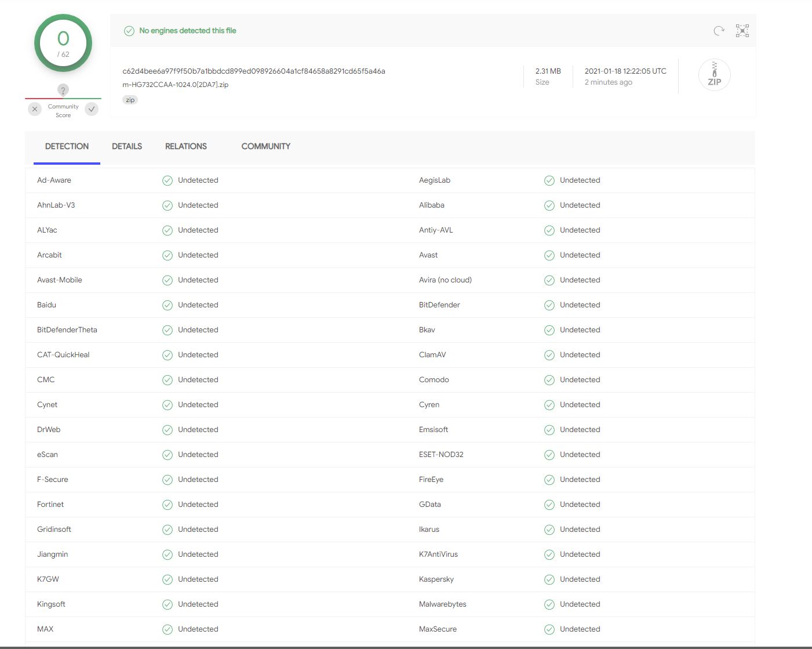This screenshot has height=649, width=812.
Task: Click the filename m-HG732CCAA-1024.0[2DA7].zip
Action: 176,85
